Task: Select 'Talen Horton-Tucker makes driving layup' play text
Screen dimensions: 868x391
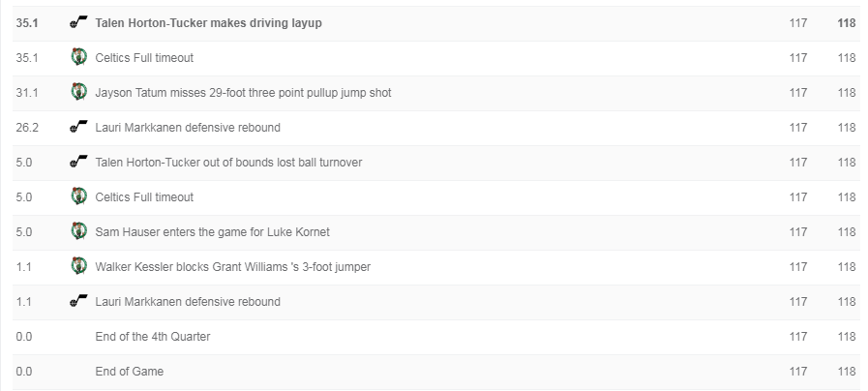Action: (x=208, y=23)
